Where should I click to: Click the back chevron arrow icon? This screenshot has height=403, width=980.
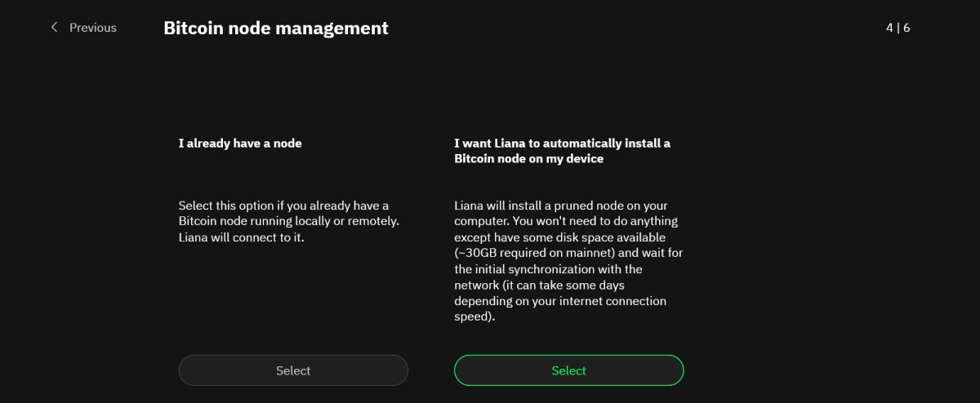click(x=55, y=28)
